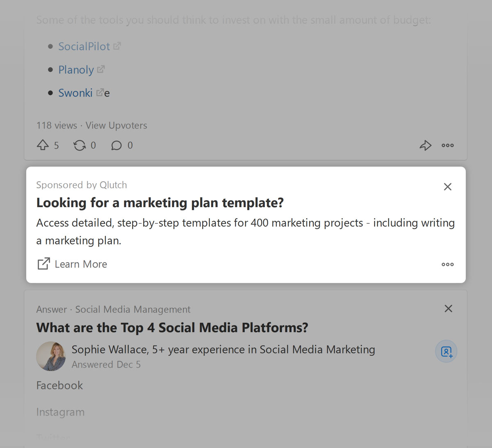Viewport: 492px width, 448px height.
Task: Open the Planoly link
Action: [76, 70]
